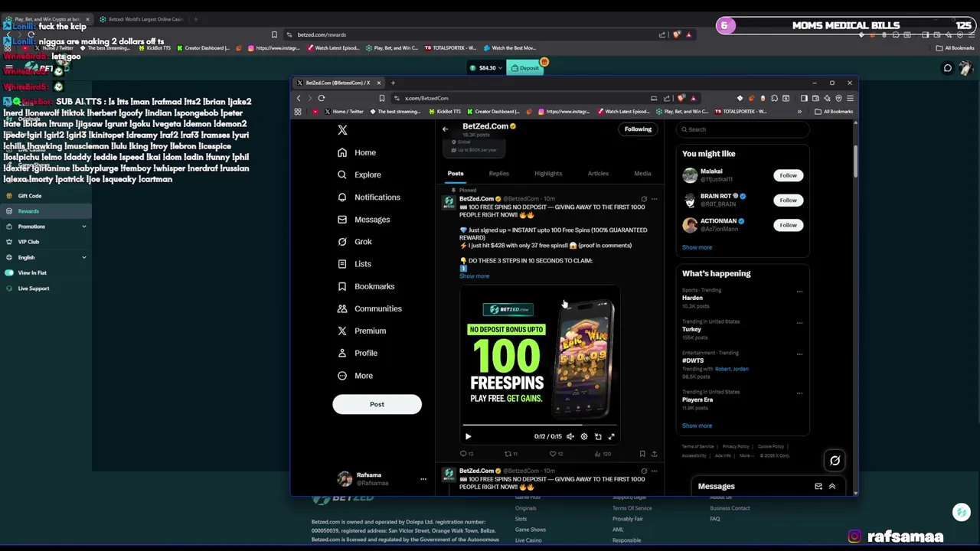This screenshot has width=980, height=551.
Task: Seek in the free spins video progress bar
Action: coord(539,425)
